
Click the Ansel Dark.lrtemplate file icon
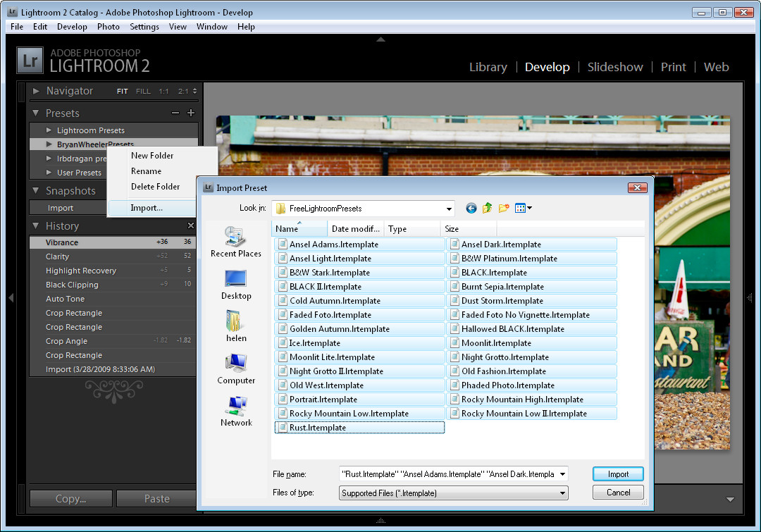click(454, 245)
